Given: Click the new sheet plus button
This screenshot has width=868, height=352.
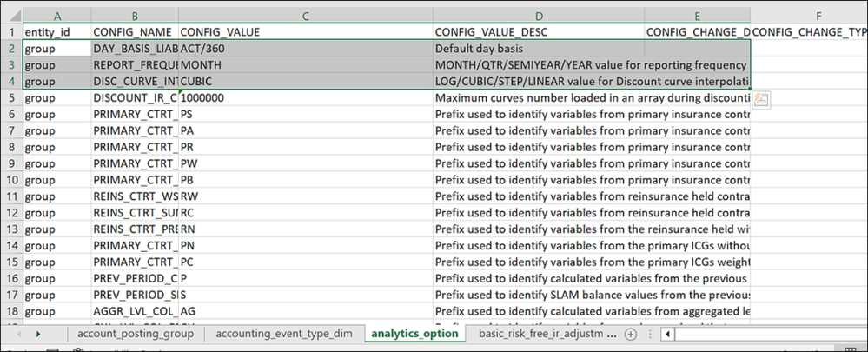Looking at the screenshot, I should point(631,334).
